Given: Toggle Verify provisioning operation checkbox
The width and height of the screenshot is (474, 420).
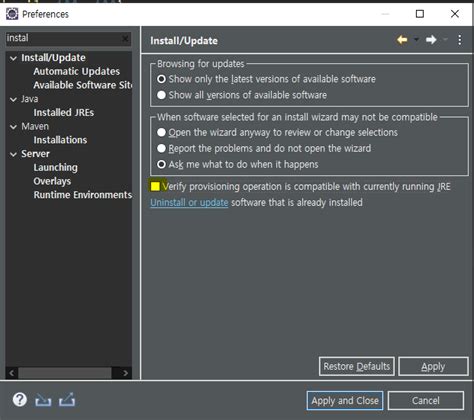Looking at the screenshot, I should click(155, 186).
